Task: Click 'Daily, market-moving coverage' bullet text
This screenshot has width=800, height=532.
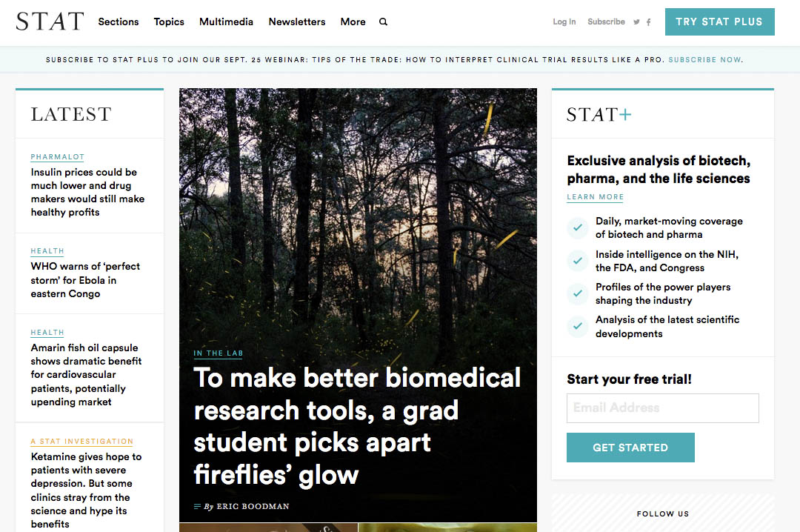Action: click(669, 227)
